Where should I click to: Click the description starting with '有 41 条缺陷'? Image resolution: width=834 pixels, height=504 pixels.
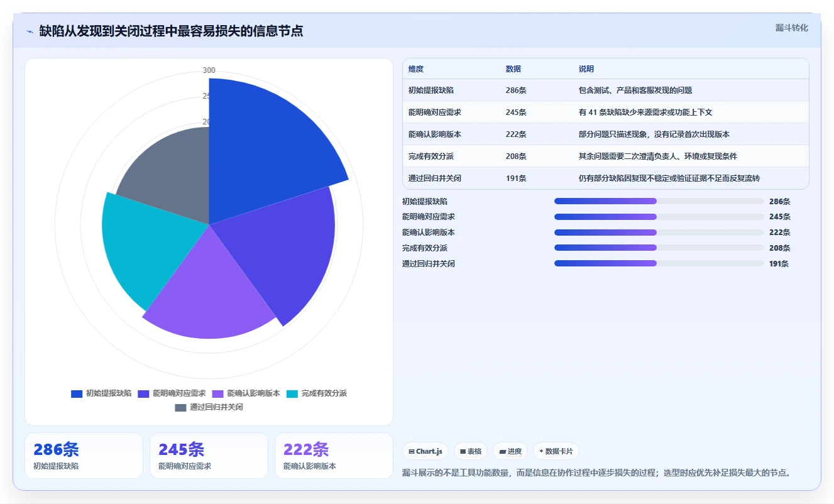[x=645, y=112]
